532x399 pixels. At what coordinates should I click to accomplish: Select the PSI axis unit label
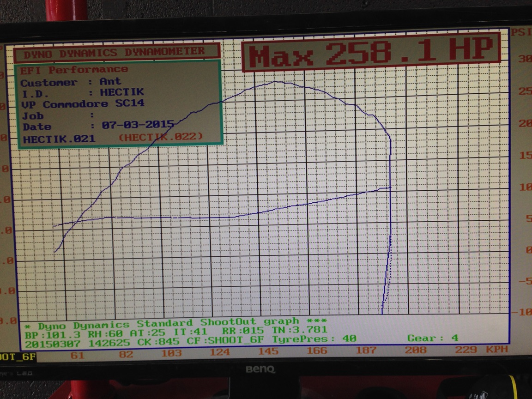(x=521, y=32)
